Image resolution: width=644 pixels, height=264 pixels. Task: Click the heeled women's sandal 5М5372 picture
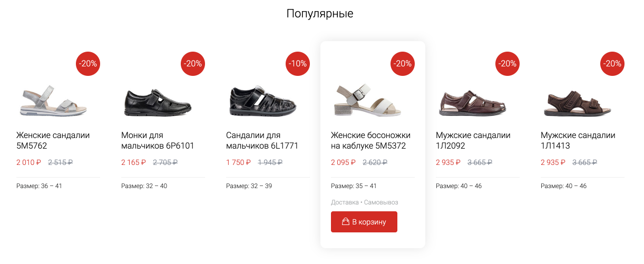(367, 100)
